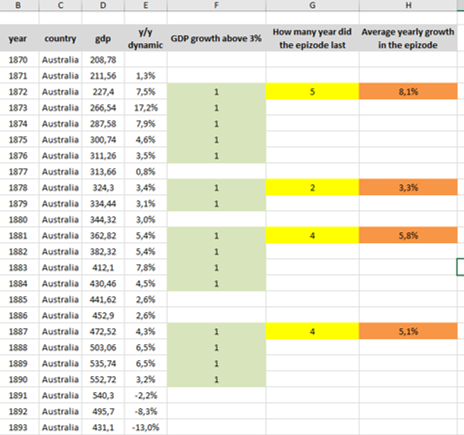Select the y/y value 3,5%
The image size is (464, 435).
click(x=146, y=156)
